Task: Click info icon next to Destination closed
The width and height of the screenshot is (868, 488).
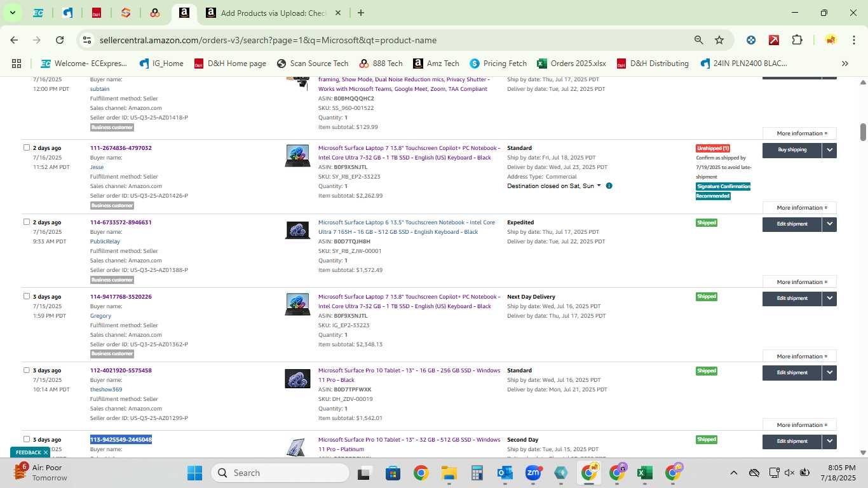Action: tap(609, 186)
